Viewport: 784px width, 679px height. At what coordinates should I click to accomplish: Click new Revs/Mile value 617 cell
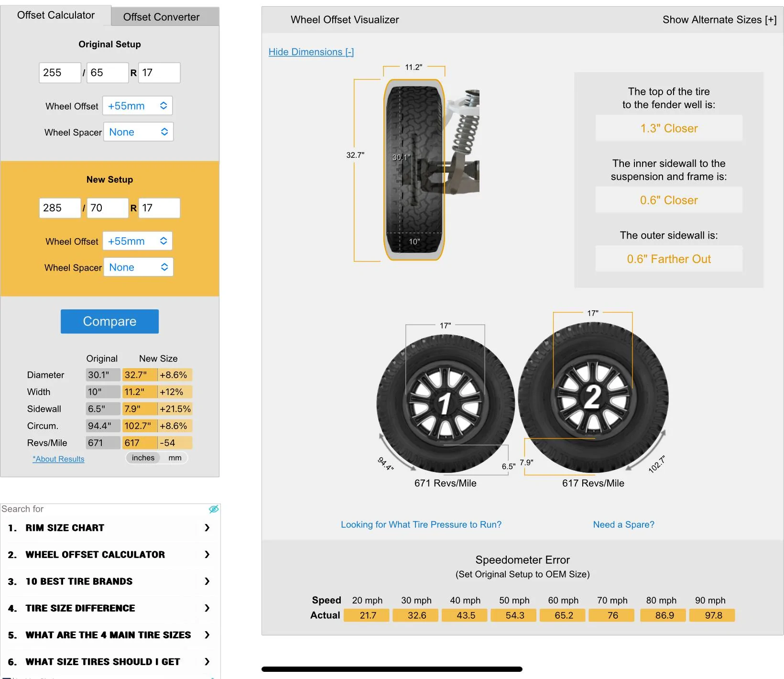(140, 443)
